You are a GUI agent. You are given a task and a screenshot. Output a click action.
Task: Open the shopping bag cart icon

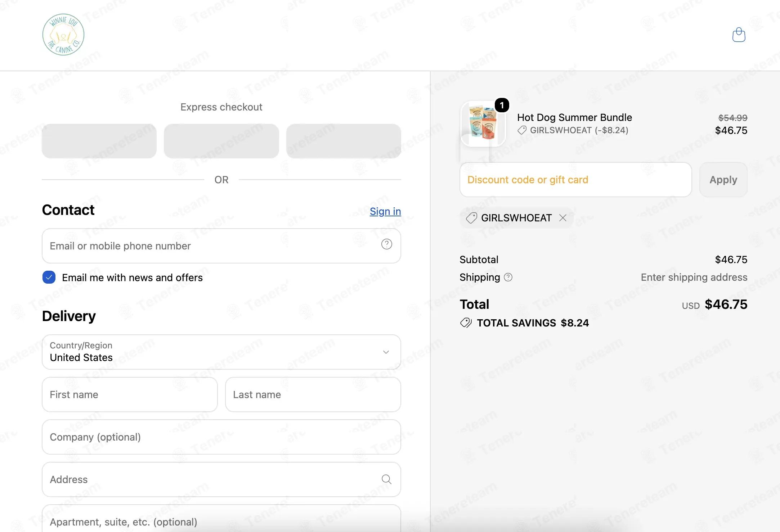[x=739, y=35]
